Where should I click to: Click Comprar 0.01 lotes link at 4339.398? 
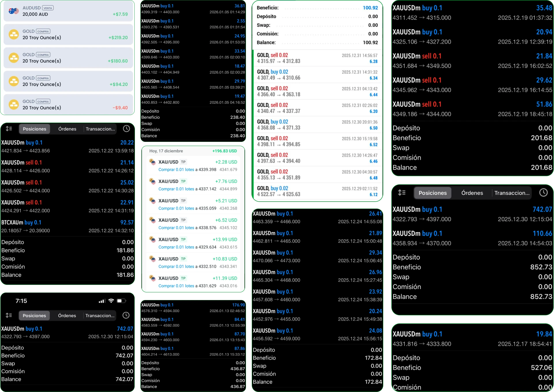click(176, 170)
